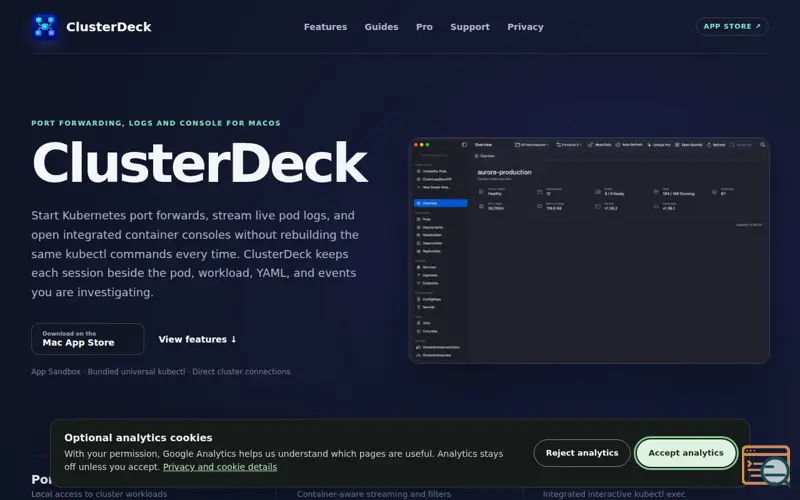The image size is (800, 500).
Task: Open the Privacy nav item
Action: pyautogui.click(x=525, y=27)
